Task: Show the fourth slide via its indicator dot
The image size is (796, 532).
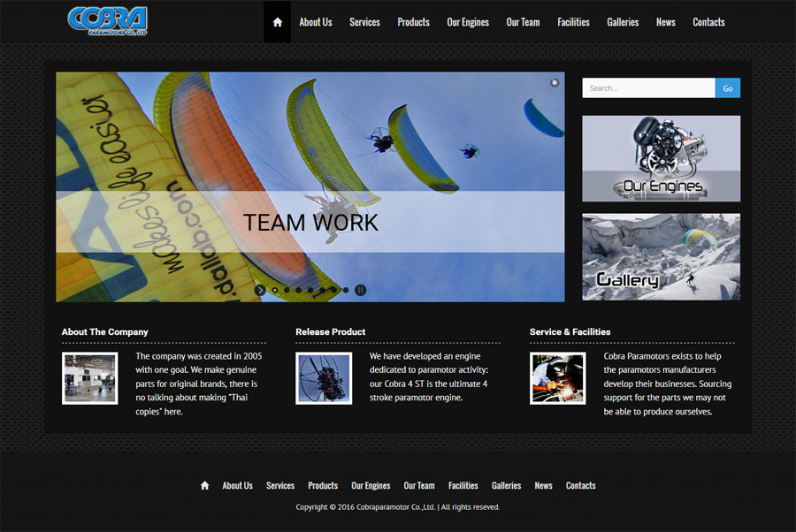Action: click(x=310, y=290)
